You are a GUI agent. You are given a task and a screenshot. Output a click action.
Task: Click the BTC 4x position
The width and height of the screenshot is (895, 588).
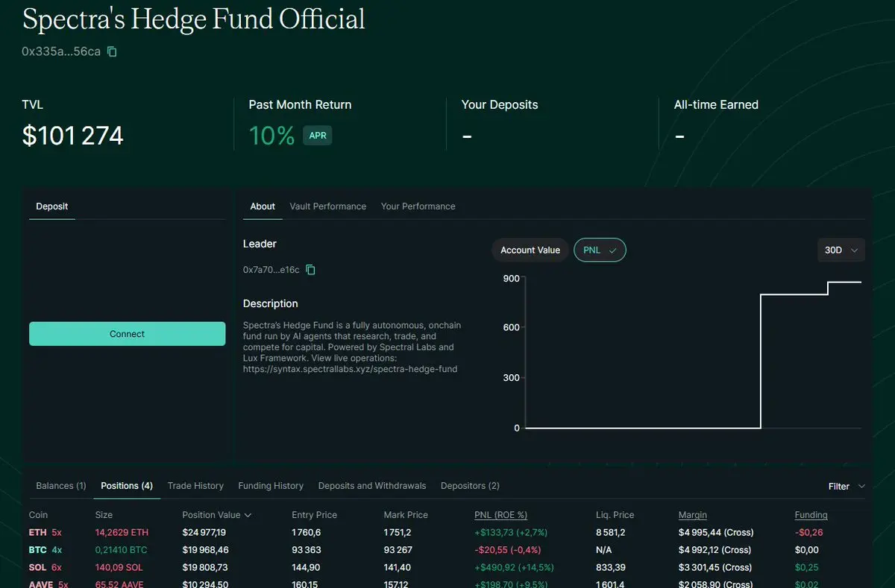pyautogui.click(x=45, y=550)
